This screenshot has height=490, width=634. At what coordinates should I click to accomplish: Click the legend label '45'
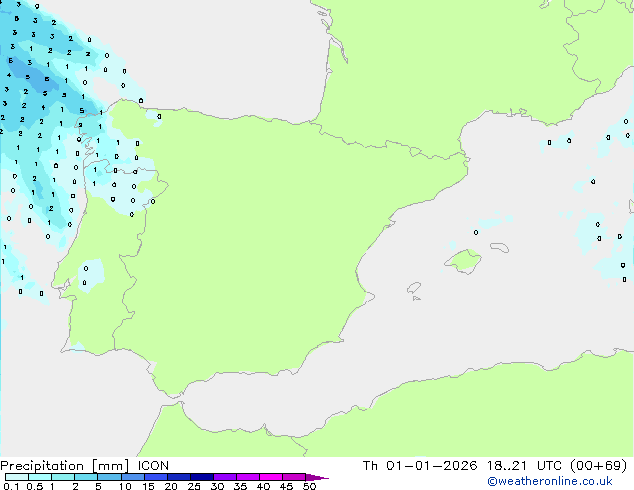286,486
